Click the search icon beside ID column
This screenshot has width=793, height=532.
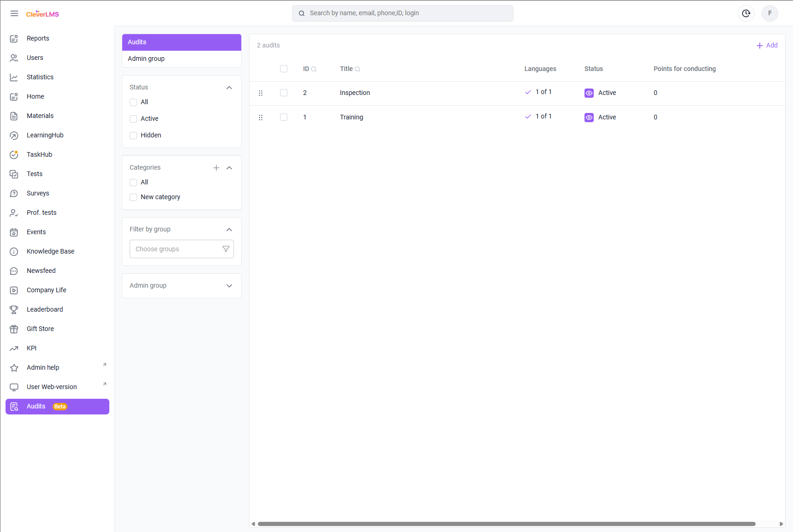[314, 69]
